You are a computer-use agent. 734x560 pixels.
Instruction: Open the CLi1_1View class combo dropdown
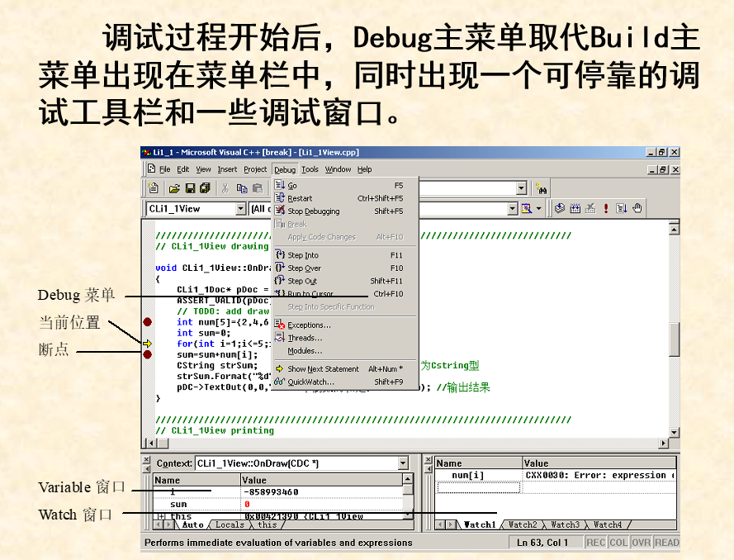point(240,209)
